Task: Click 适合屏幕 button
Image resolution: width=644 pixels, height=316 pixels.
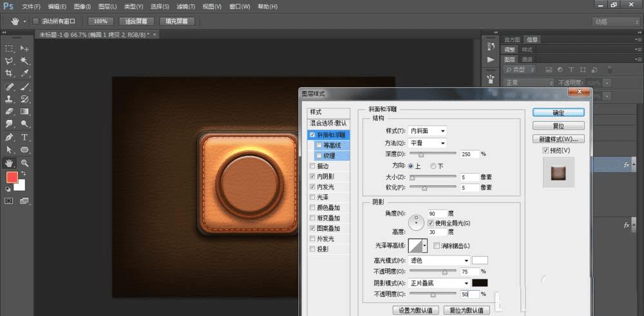Action: coord(136,21)
